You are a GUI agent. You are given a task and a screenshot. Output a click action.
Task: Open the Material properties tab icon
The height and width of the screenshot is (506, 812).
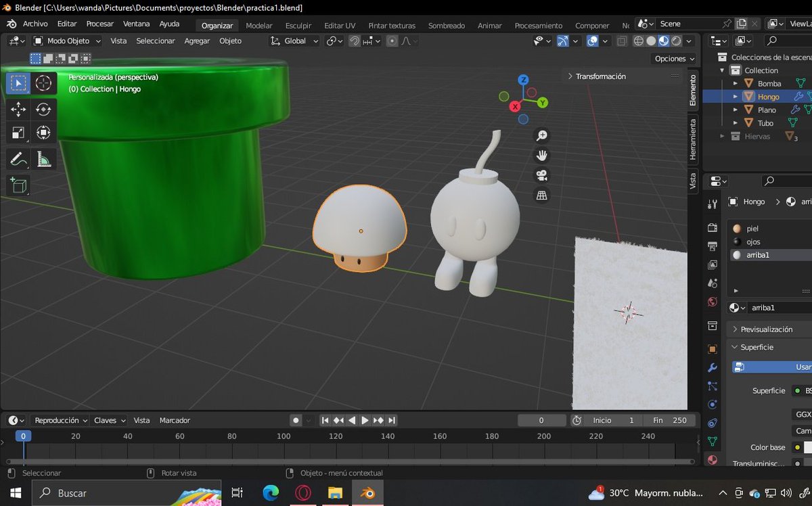click(x=712, y=460)
